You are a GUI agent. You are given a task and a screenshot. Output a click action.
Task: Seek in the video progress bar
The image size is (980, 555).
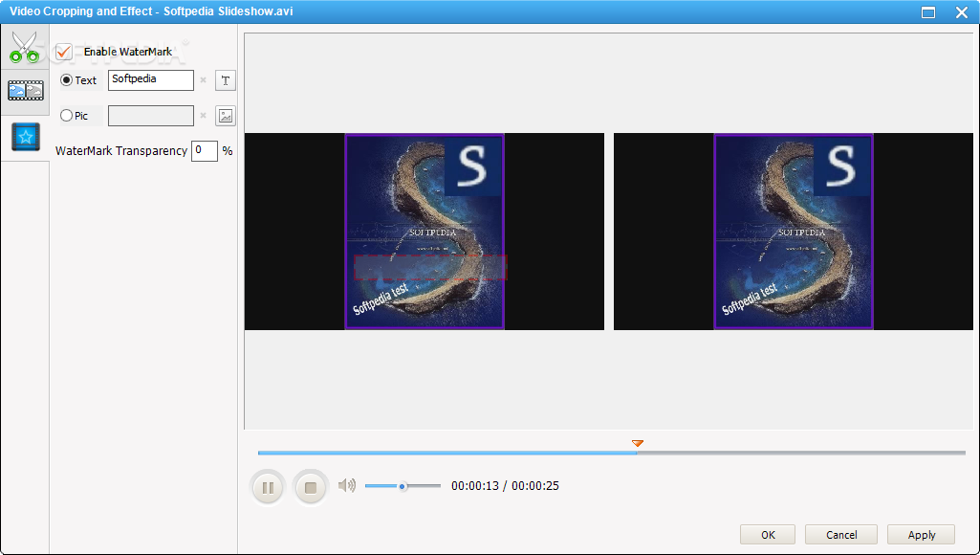pyautogui.click(x=612, y=453)
